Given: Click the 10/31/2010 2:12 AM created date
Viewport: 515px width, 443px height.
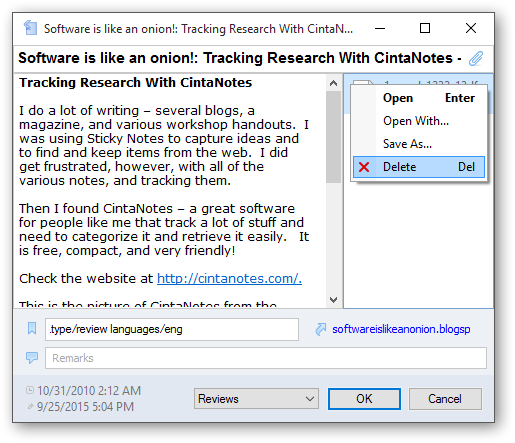Looking at the screenshot, I should [89, 390].
